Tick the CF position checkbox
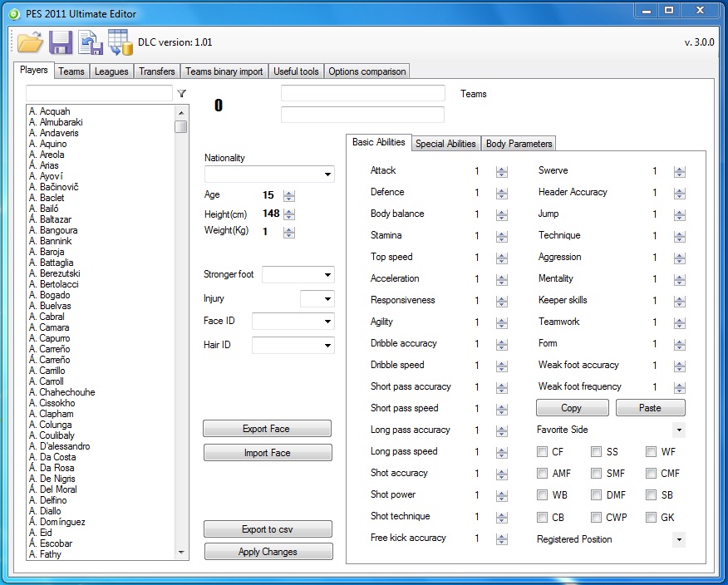728x585 pixels. (542, 452)
